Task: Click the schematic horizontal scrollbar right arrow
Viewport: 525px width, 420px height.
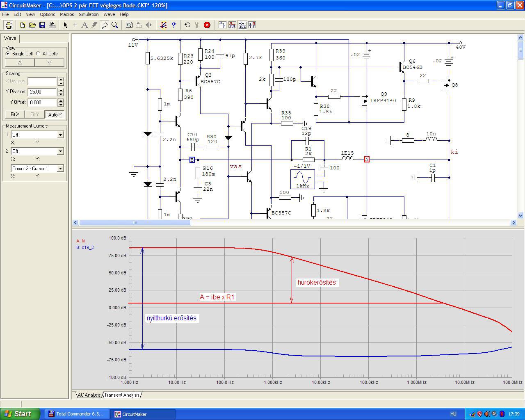Action: tap(514, 222)
